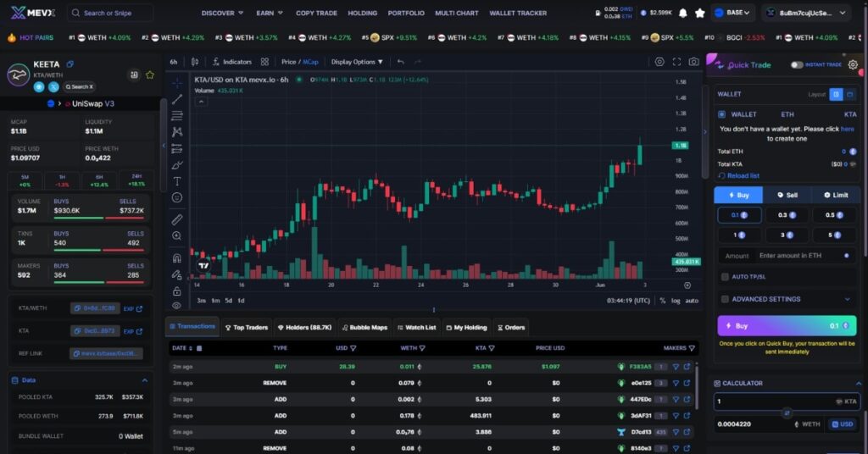Click the 'here' link to create wallet
Image resolution: width=868 pixels, height=454 pixels.
(847, 129)
